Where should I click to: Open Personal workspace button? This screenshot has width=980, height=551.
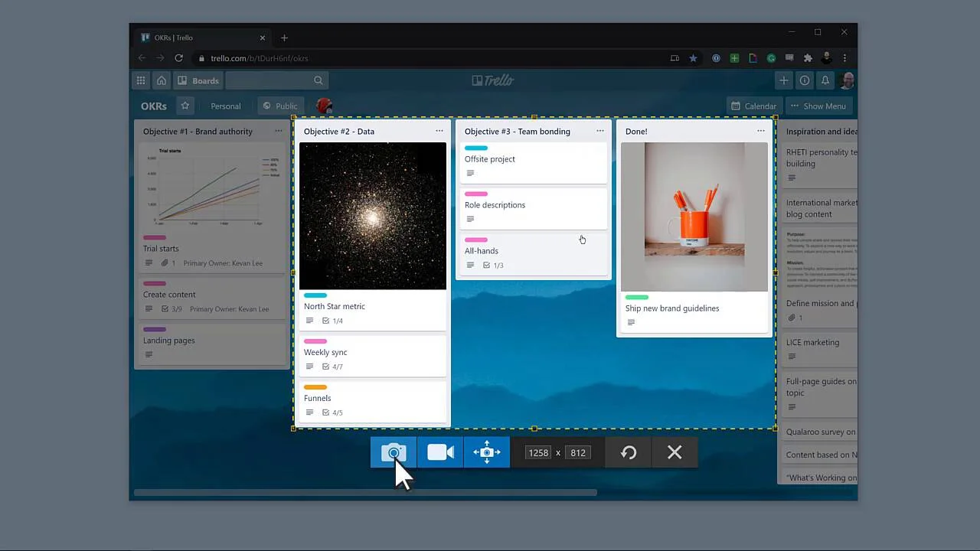(x=226, y=106)
